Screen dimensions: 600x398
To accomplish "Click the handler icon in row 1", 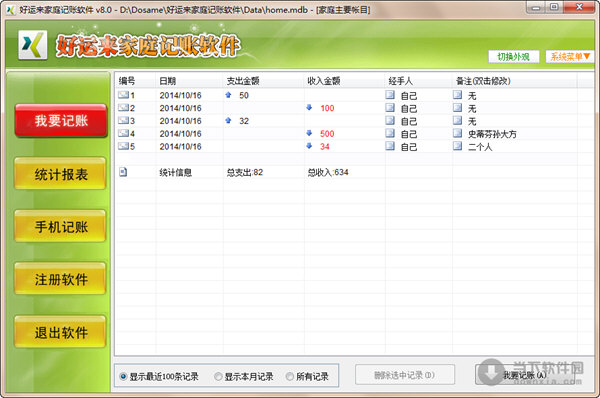I will point(390,95).
